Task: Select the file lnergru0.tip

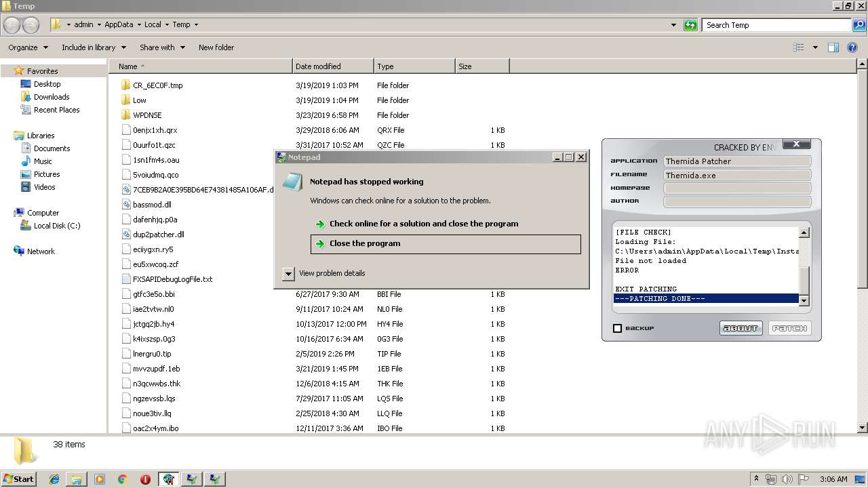Action: [x=152, y=354]
